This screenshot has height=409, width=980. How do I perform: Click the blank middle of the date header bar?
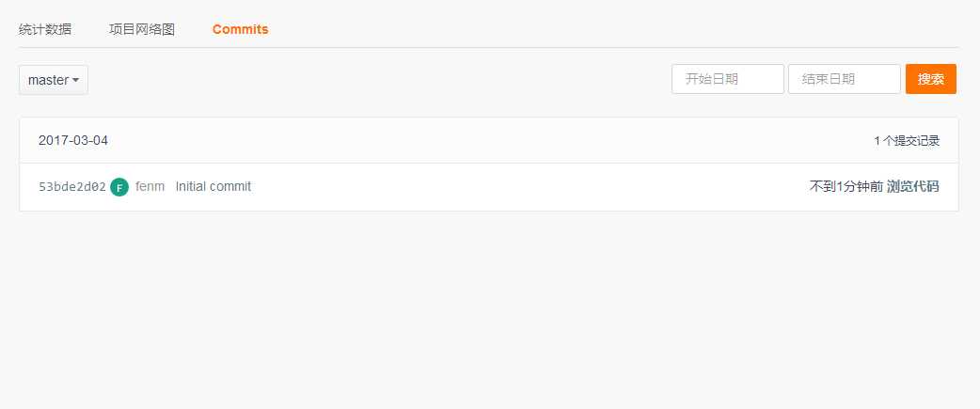(x=489, y=140)
